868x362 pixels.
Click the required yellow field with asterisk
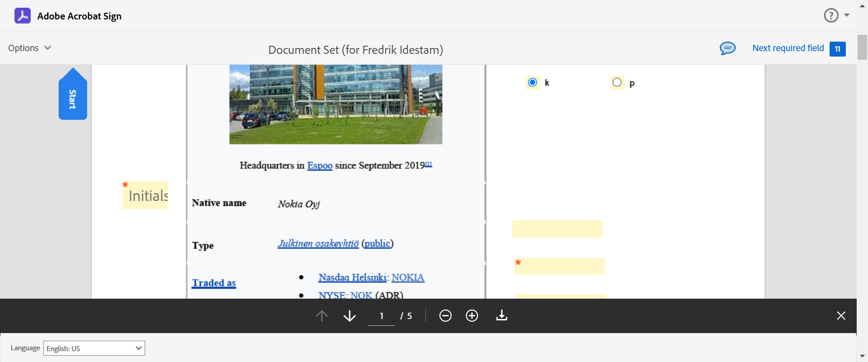point(560,267)
